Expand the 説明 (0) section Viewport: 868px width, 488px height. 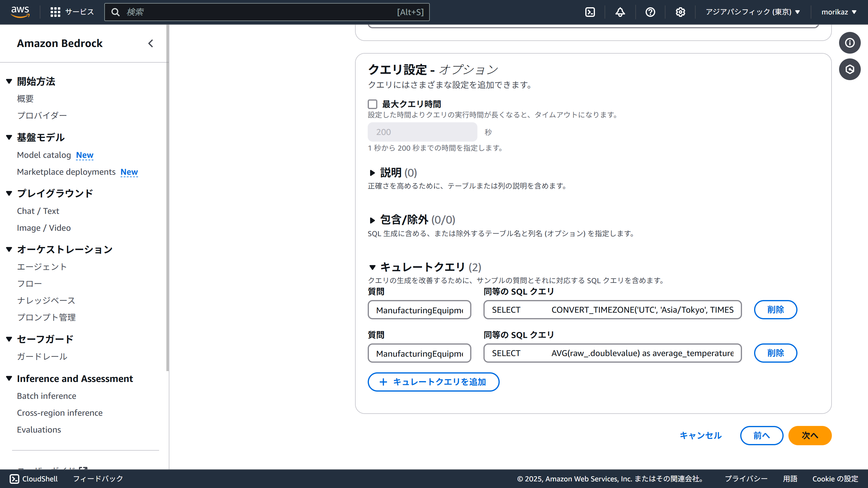point(372,173)
